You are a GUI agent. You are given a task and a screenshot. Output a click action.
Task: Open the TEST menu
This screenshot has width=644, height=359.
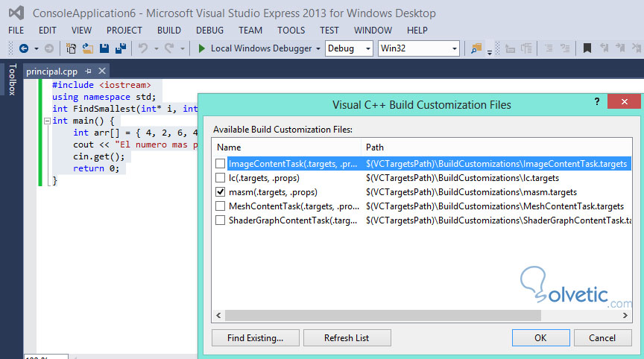point(329,31)
